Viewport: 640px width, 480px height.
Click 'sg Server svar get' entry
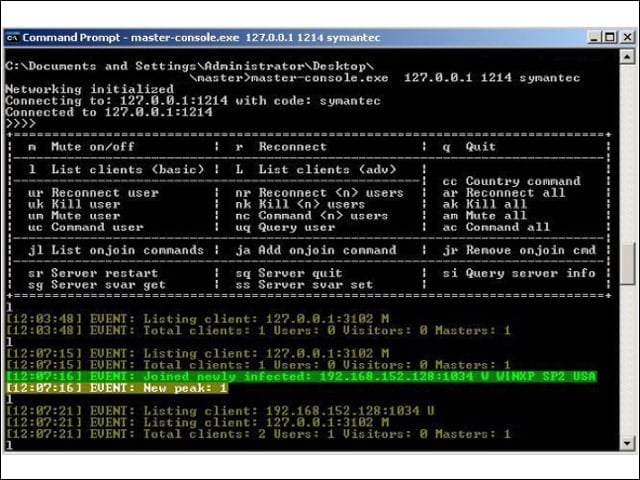(97, 284)
